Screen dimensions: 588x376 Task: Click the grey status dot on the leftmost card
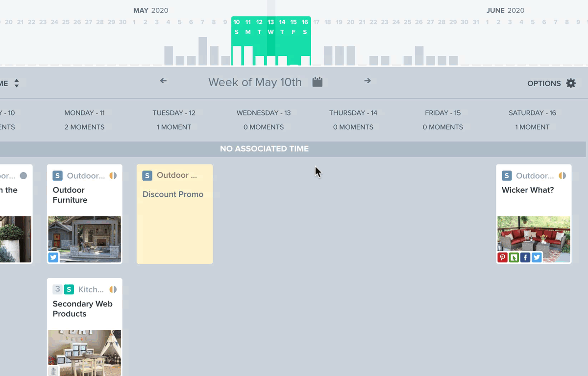tap(23, 176)
